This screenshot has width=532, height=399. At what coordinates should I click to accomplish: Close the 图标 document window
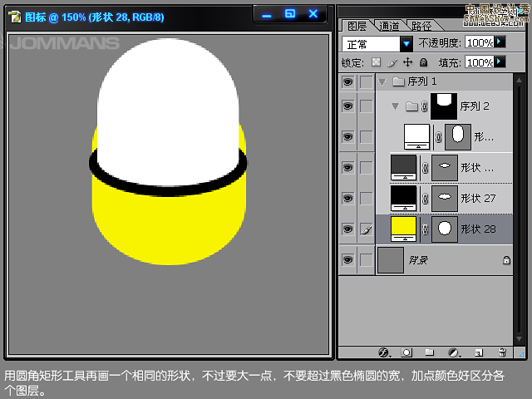click(x=313, y=14)
